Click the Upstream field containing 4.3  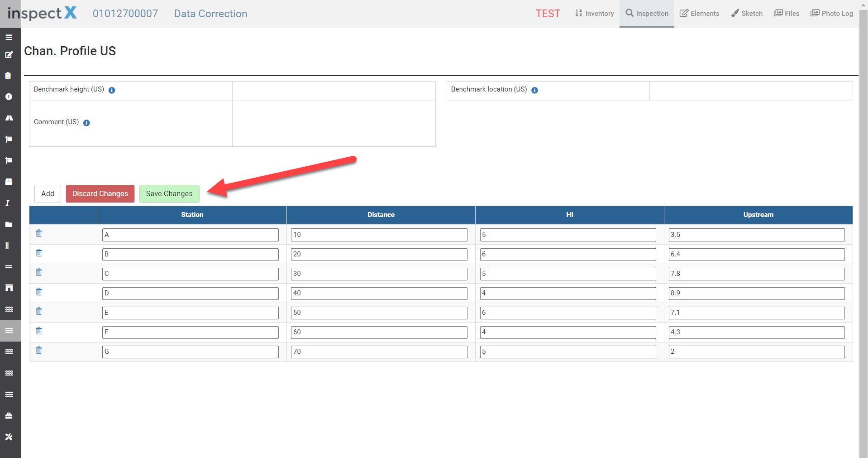[x=757, y=332]
